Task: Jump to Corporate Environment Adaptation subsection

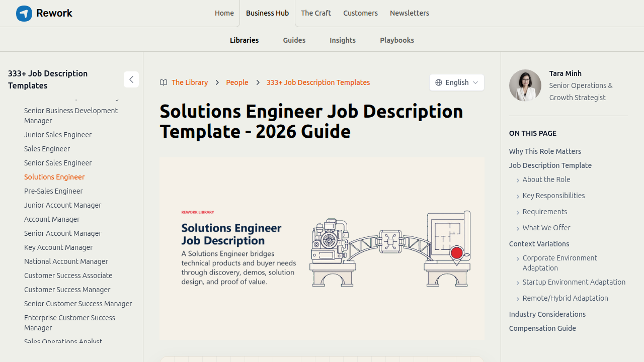Action: (x=560, y=263)
